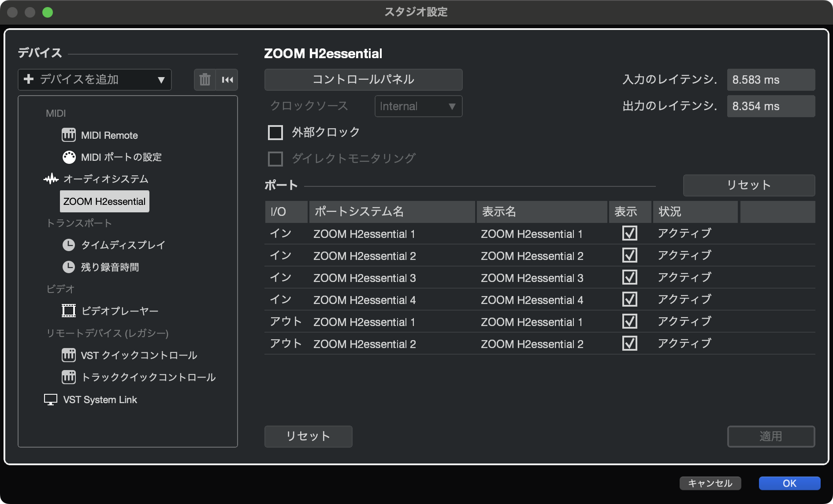Select タイムディスプレイ in device tree
The width and height of the screenshot is (833, 504).
[x=123, y=245]
